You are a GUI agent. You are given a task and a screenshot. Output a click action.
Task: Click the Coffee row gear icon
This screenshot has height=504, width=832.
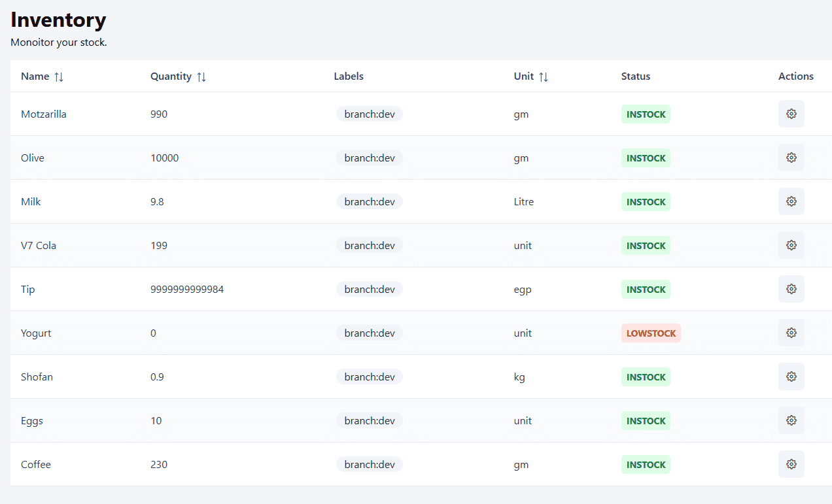point(791,464)
